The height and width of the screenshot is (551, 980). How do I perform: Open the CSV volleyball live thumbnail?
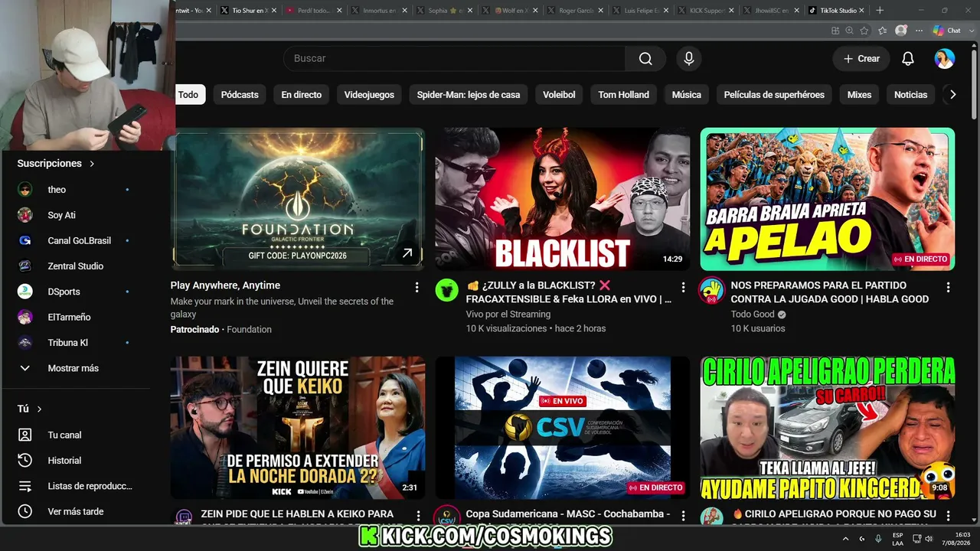click(563, 428)
